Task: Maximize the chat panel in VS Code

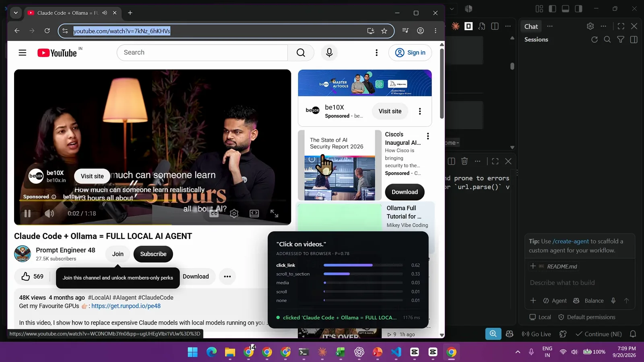Action: pyautogui.click(x=621, y=27)
